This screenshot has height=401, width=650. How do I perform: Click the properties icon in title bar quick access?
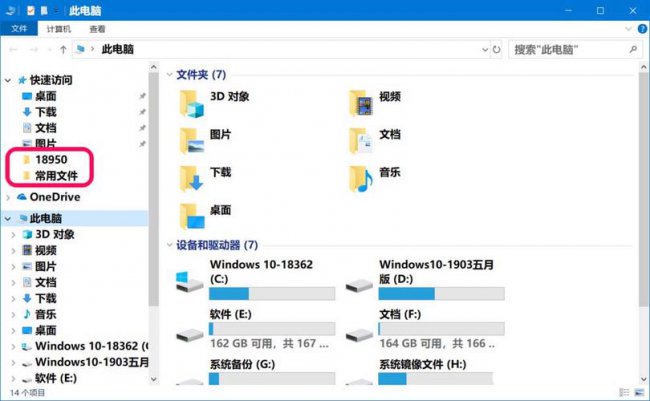click(x=30, y=10)
